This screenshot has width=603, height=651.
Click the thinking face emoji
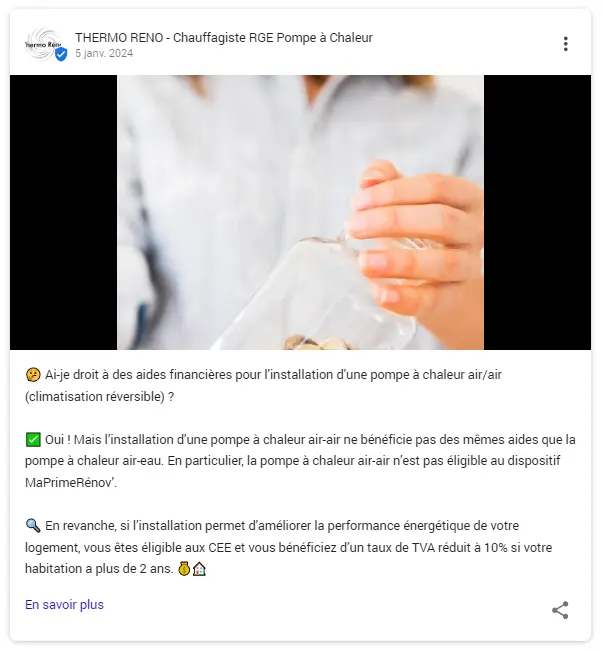point(33,374)
